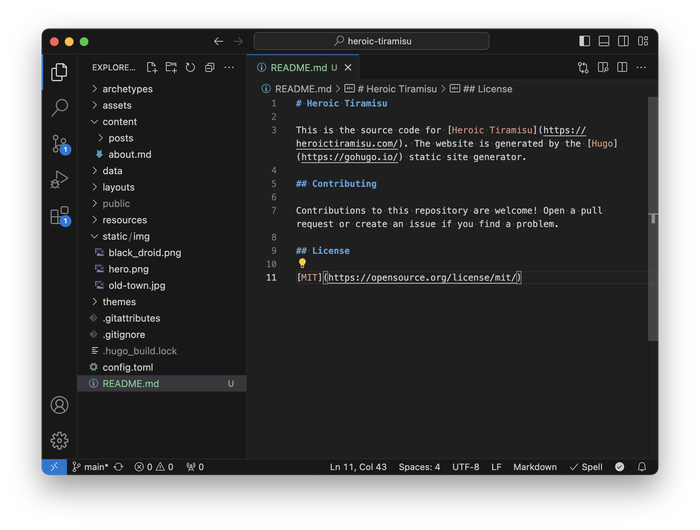This screenshot has width=700, height=530.
Task: Synchronize changes in status bar
Action: pyautogui.click(x=118, y=467)
